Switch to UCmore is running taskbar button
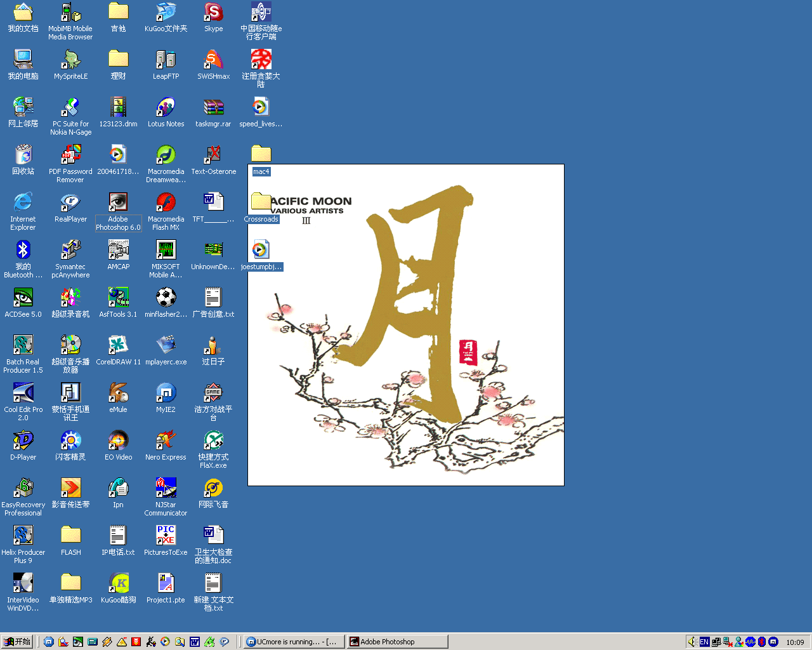Viewport: 812px width, 650px height. click(x=294, y=642)
